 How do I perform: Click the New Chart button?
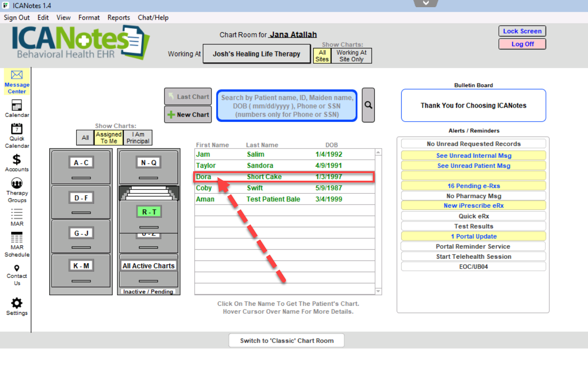tap(188, 114)
